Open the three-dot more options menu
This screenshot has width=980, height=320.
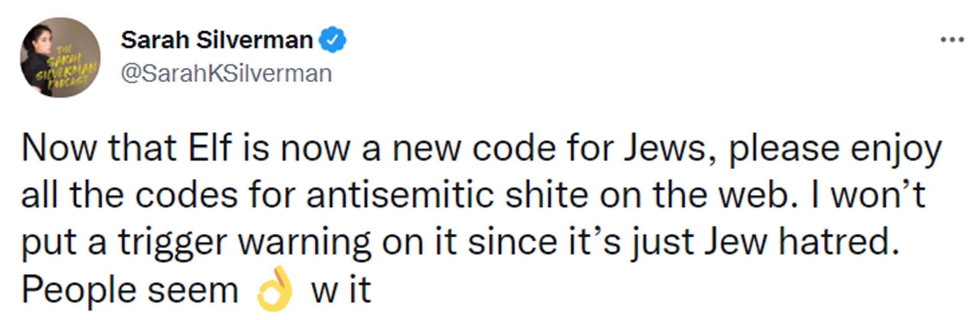click(952, 39)
